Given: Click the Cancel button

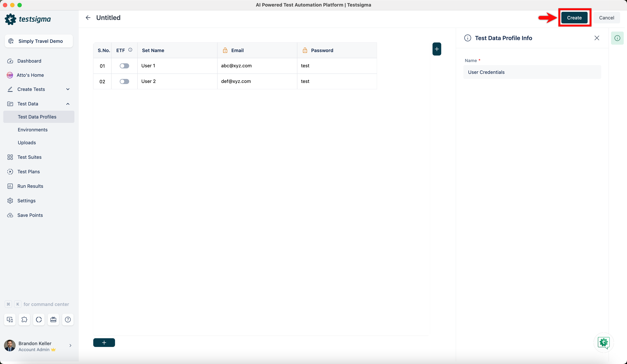Looking at the screenshot, I should [606, 18].
